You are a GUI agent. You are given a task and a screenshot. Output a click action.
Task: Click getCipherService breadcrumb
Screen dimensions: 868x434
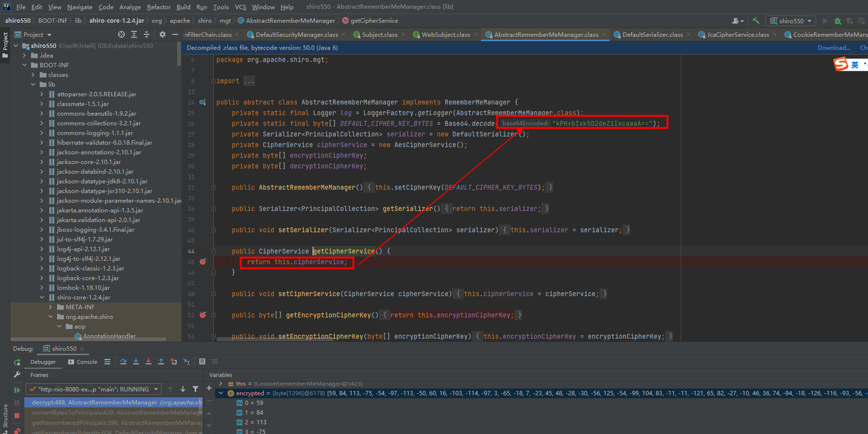pos(370,20)
